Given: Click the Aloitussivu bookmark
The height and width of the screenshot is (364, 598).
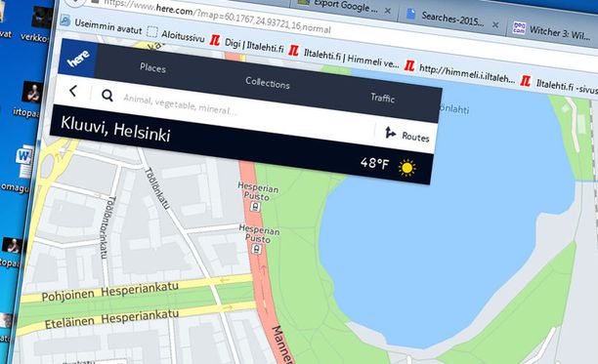Looking at the screenshot, I should tap(176, 35).
